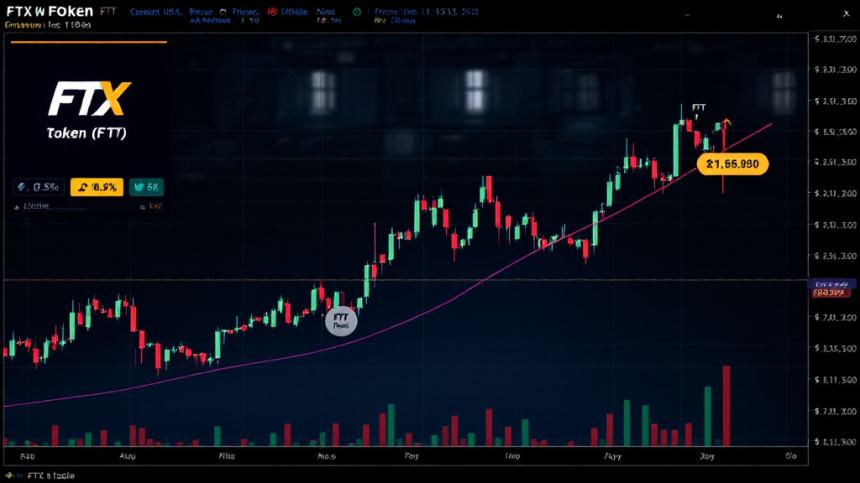Close the chart with the top-right X
Image resolution: width=860 pixels, height=483 pixels.
click(846, 14)
